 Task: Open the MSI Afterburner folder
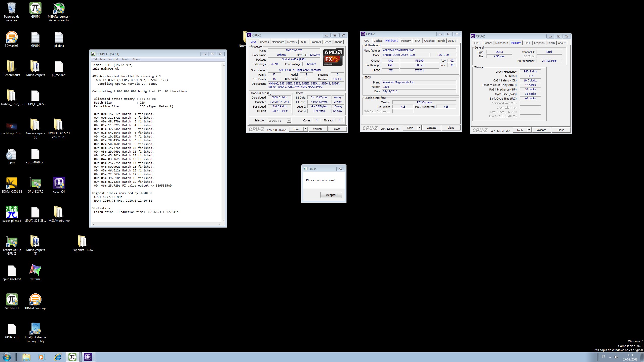pyautogui.click(x=59, y=214)
